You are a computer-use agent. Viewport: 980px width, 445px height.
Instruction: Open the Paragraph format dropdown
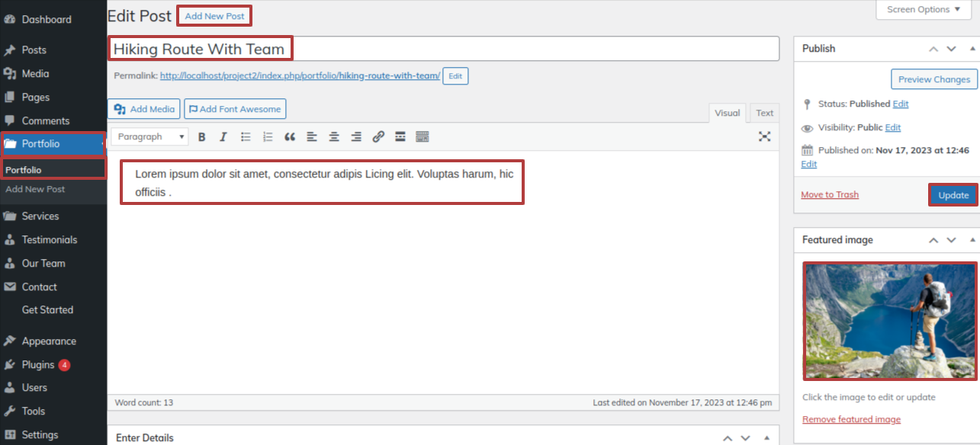click(x=150, y=137)
